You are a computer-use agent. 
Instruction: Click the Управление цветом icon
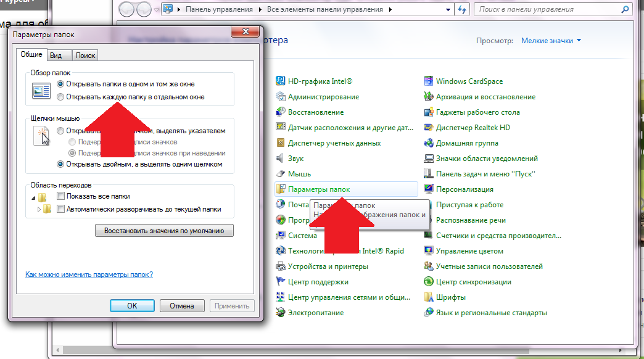click(x=428, y=250)
